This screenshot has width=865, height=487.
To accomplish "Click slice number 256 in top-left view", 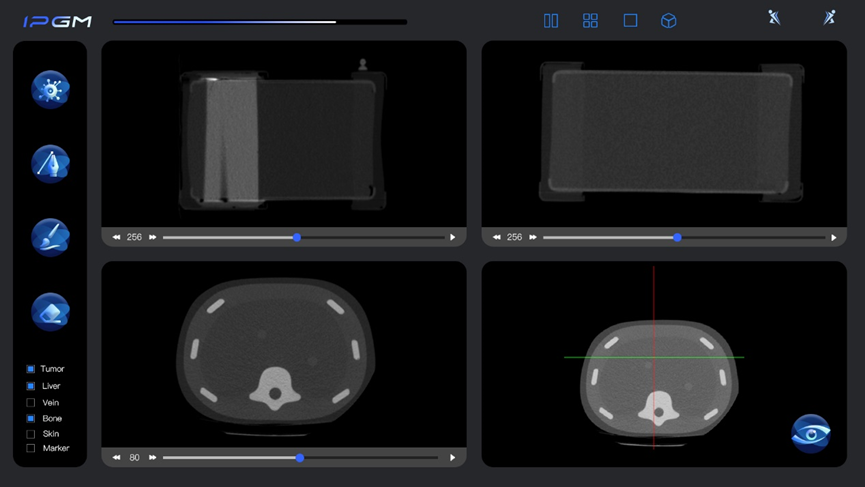I will tap(134, 237).
